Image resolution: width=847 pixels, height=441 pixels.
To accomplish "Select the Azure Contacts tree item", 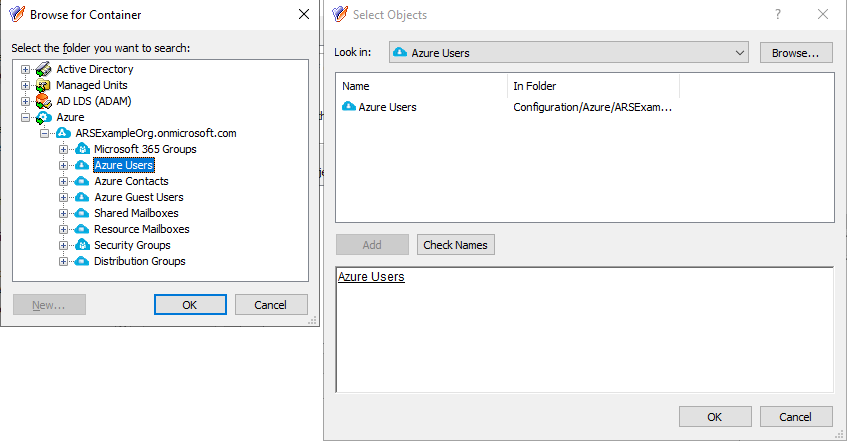I will point(131,181).
